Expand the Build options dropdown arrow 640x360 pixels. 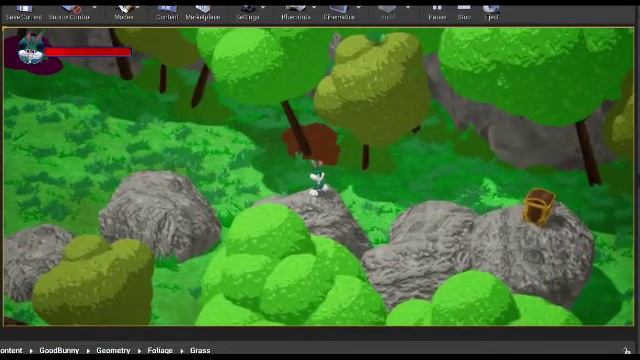point(408,7)
